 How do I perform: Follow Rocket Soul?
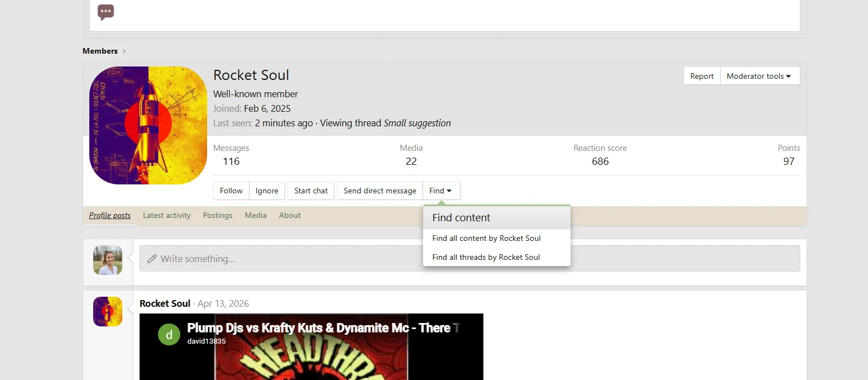click(231, 191)
